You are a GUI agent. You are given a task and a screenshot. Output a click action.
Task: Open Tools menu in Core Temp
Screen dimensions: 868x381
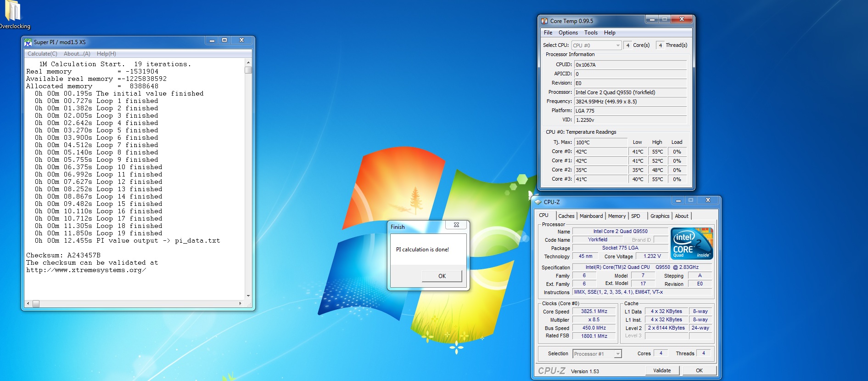[591, 33]
